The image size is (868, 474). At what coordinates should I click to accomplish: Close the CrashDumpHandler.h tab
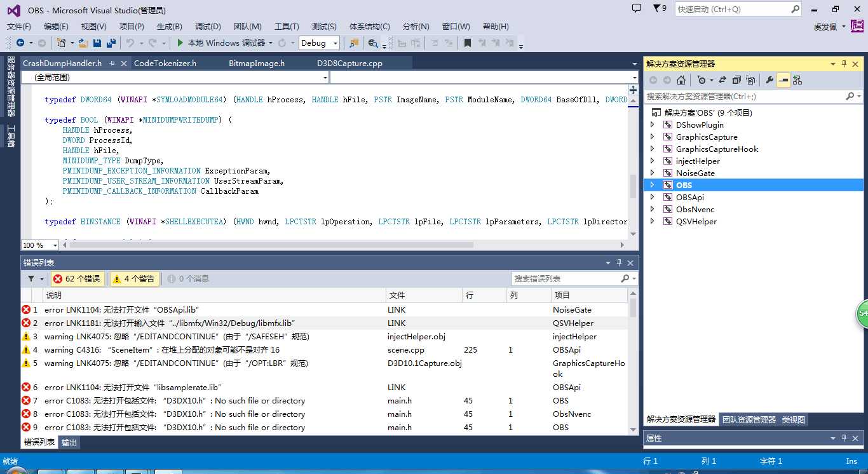tap(123, 64)
